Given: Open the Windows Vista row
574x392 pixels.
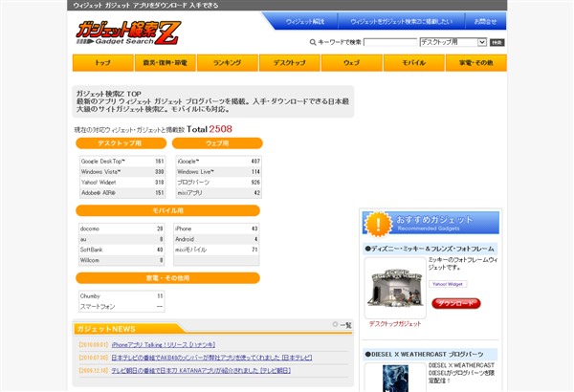Looking at the screenshot, I should tap(122, 172).
